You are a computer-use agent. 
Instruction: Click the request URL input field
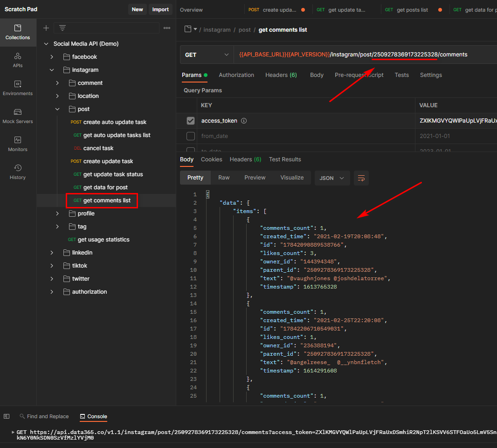365,55
